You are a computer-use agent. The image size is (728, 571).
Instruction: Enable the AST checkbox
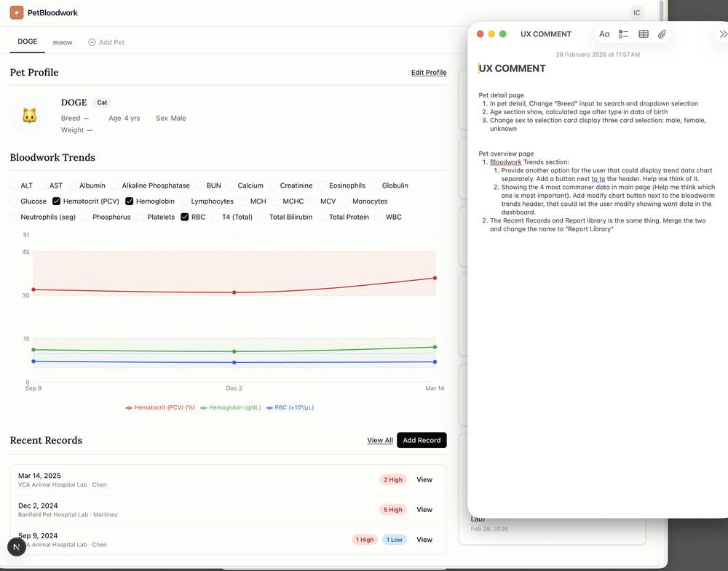43,185
